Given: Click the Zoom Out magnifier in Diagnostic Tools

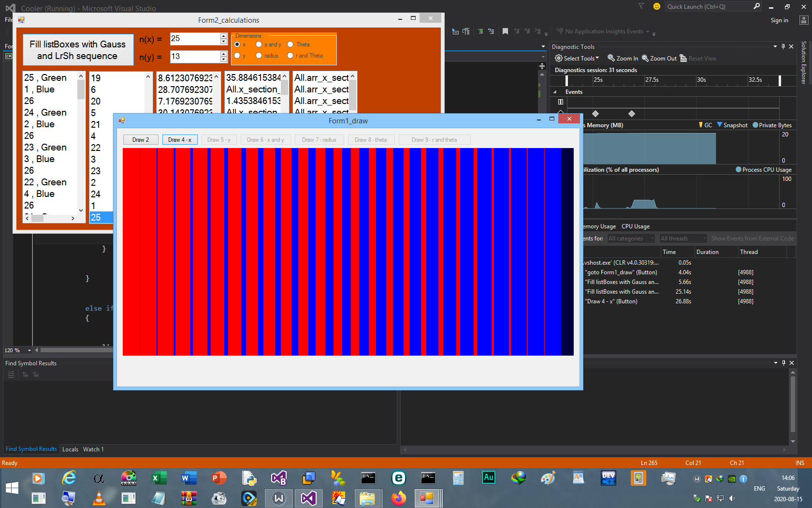Looking at the screenshot, I should click(x=645, y=58).
